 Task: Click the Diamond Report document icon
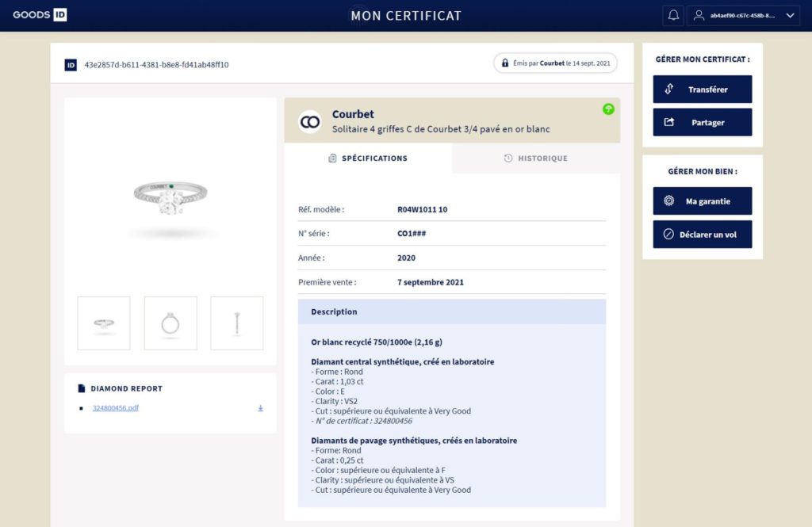pyautogui.click(x=82, y=388)
